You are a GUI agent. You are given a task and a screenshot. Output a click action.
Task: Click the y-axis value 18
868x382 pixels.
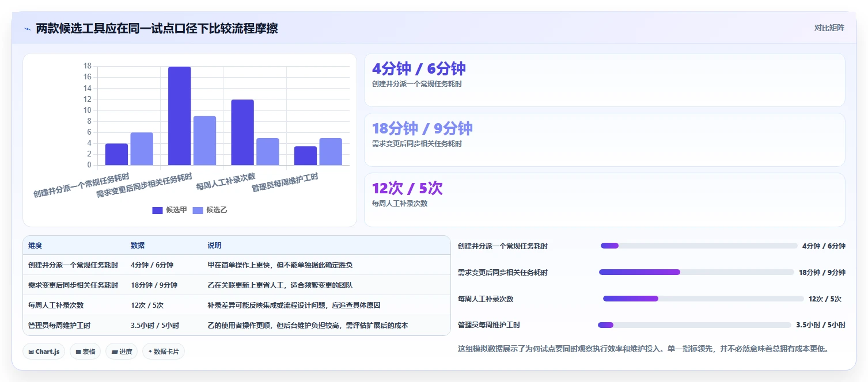point(88,66)
